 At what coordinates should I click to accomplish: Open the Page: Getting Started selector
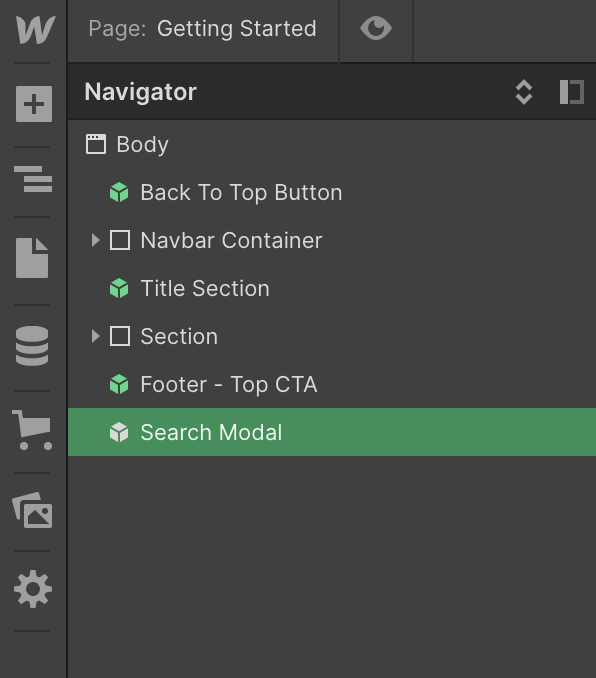(202, 29)
